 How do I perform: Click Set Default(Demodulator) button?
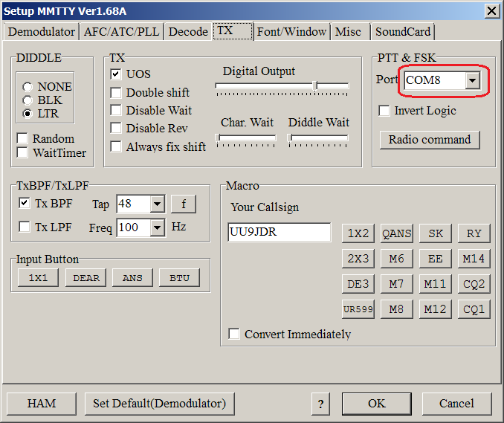click(x=159, y=404)
